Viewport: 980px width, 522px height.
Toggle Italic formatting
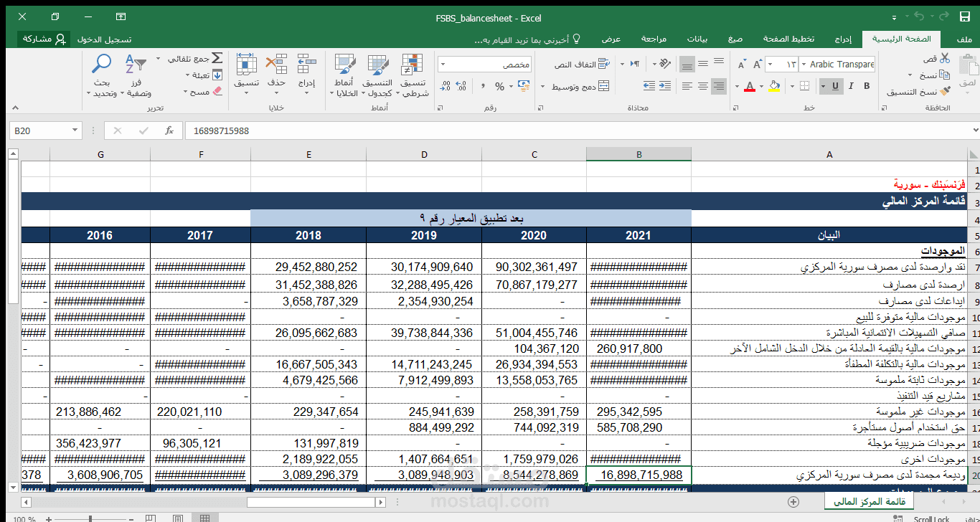(851, 86)
